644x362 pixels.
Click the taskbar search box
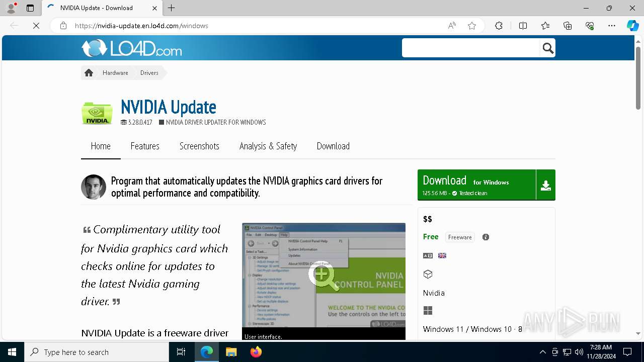(97, 352)
